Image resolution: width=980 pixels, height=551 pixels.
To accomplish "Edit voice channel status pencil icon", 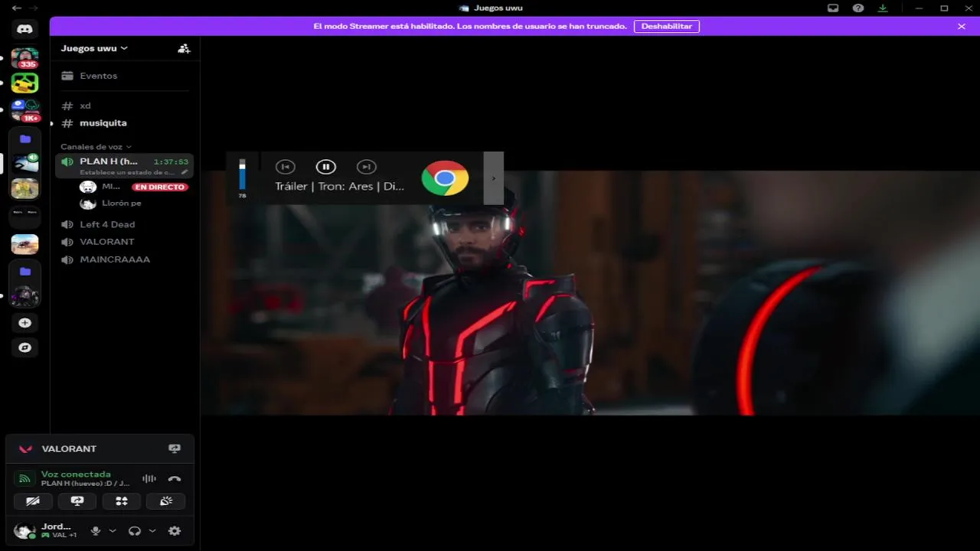I will pos(184,172).
